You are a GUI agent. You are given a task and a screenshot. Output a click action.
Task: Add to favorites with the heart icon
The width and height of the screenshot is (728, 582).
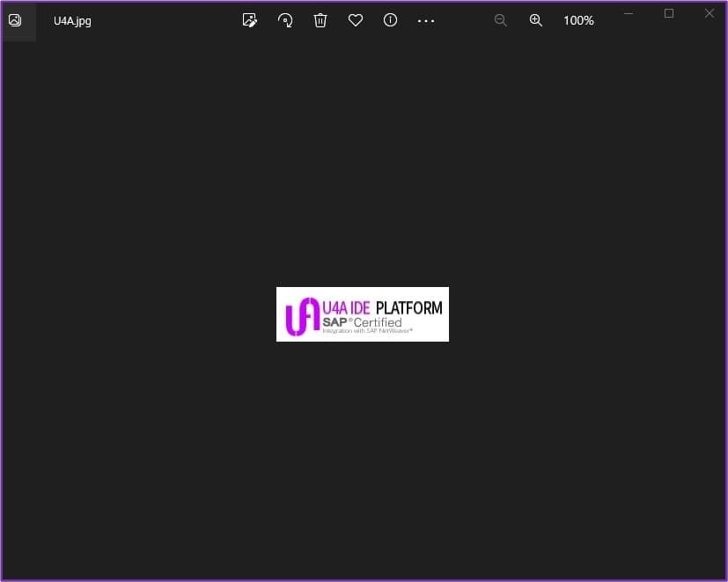click(x=356, y=20)
